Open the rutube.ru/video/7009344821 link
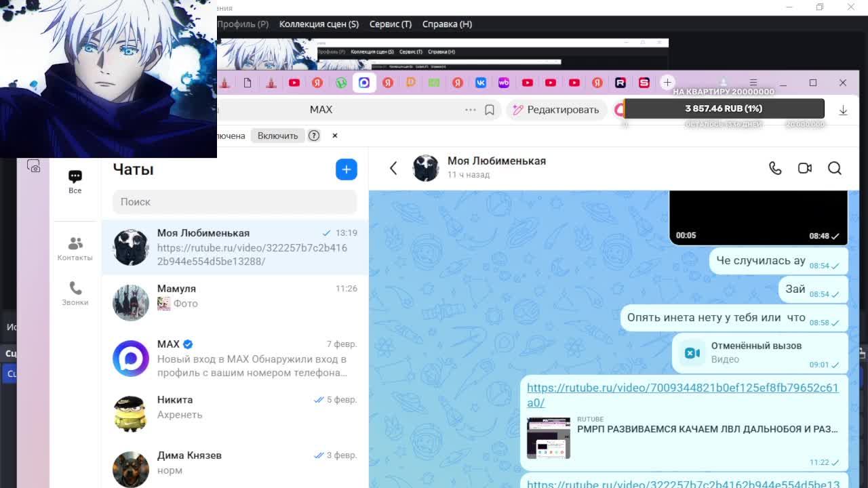Image resolution: width=868 pixels, height=488 pixels. click(x=683, y=395)
